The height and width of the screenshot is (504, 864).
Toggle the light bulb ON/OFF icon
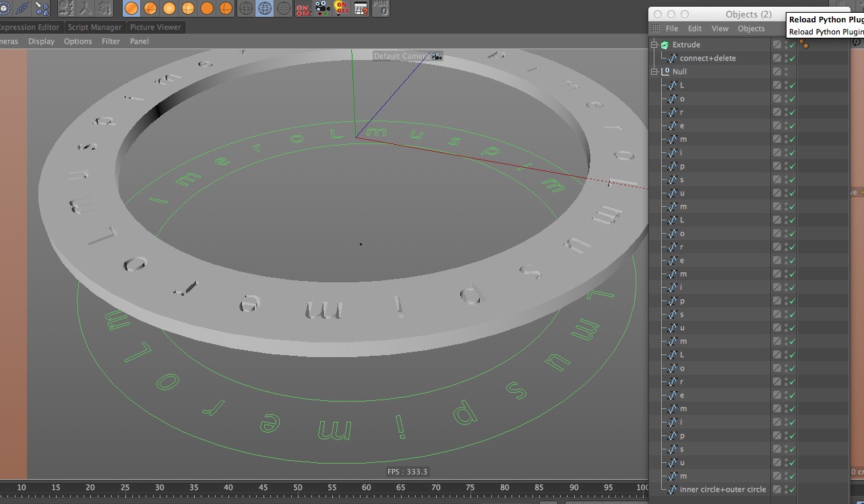[342, 8]
